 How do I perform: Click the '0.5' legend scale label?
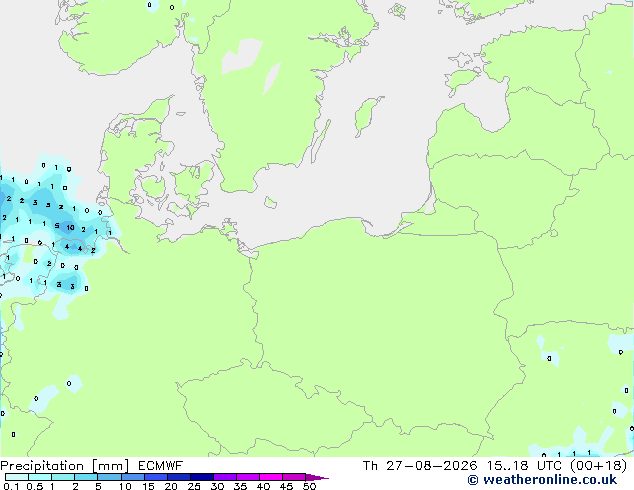tap(35, 486)
